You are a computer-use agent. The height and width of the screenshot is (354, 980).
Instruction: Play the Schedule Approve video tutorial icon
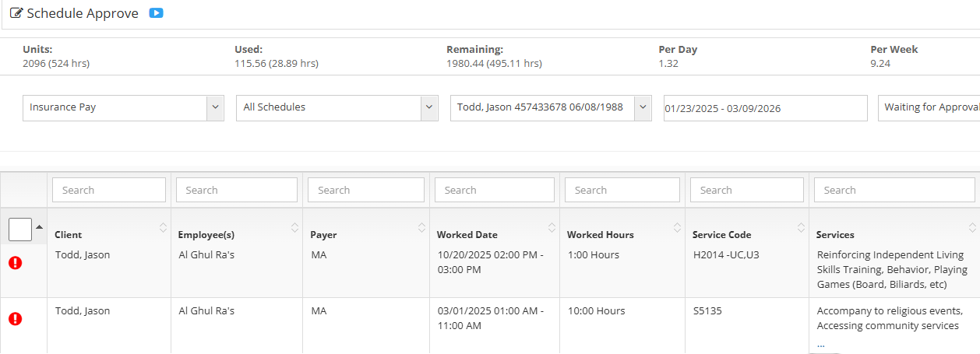tap(156, 13)
